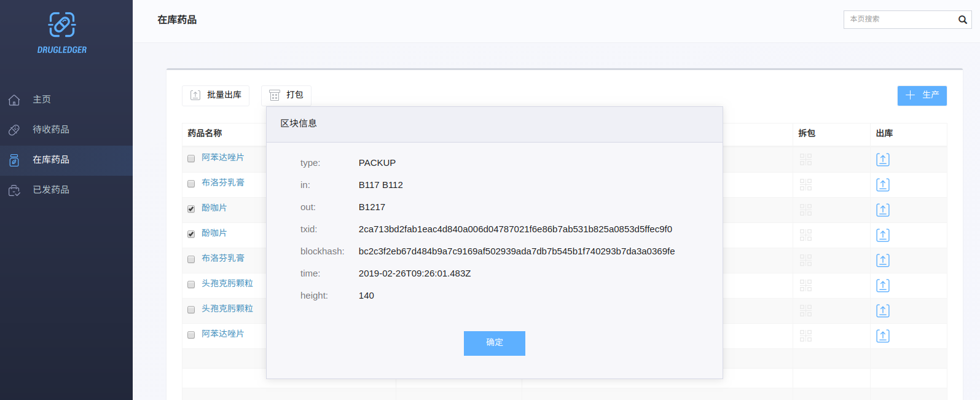Click outbound icon in first 布洛芬乳膏 row

pyautogui.click(x=882, y=185)
